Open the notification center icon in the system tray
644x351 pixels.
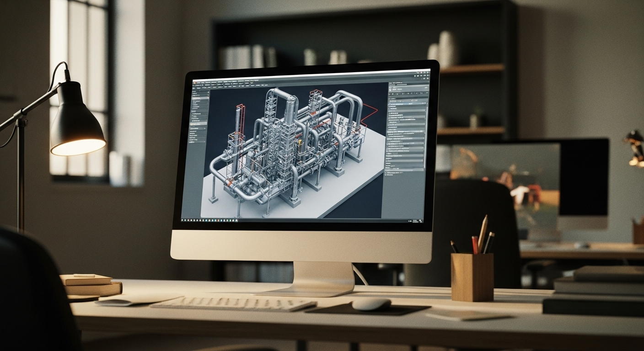pos(421,221)
